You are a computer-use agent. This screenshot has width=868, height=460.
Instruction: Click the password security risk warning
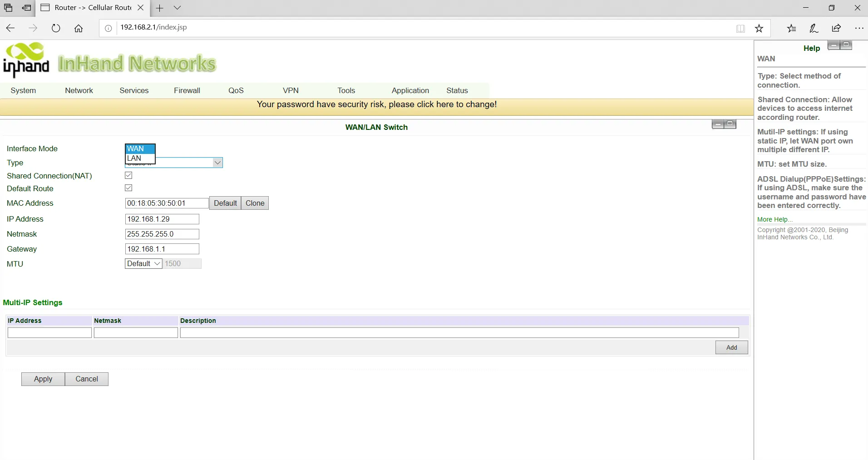point(377,104)
